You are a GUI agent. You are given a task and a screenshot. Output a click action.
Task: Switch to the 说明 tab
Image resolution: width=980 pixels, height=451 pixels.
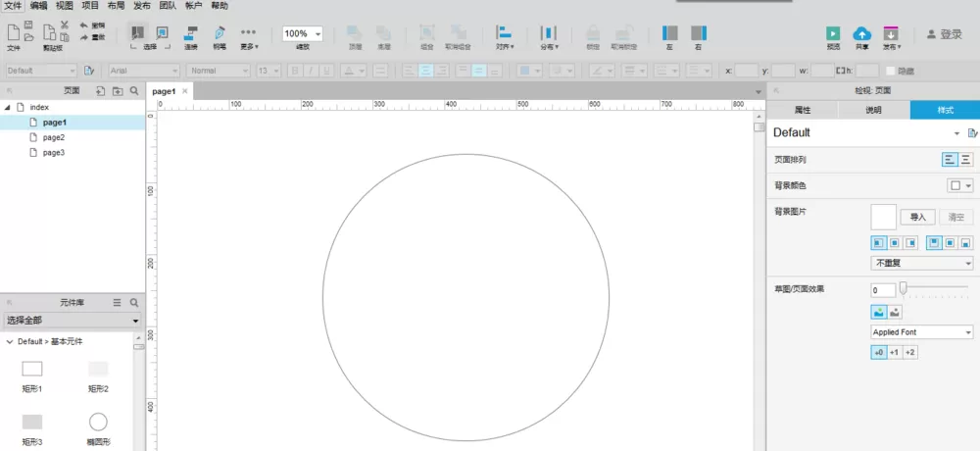point(874,110)
